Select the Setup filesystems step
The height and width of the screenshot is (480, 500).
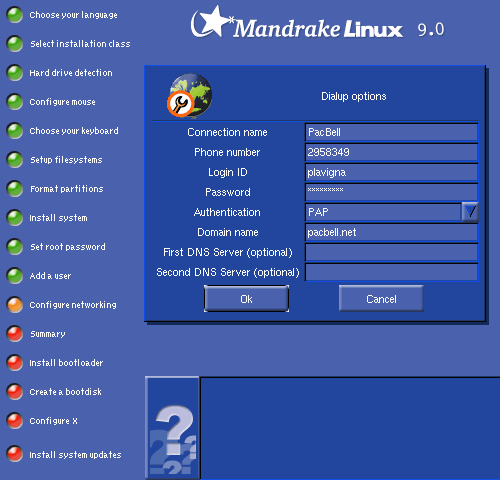coord(66,160)
